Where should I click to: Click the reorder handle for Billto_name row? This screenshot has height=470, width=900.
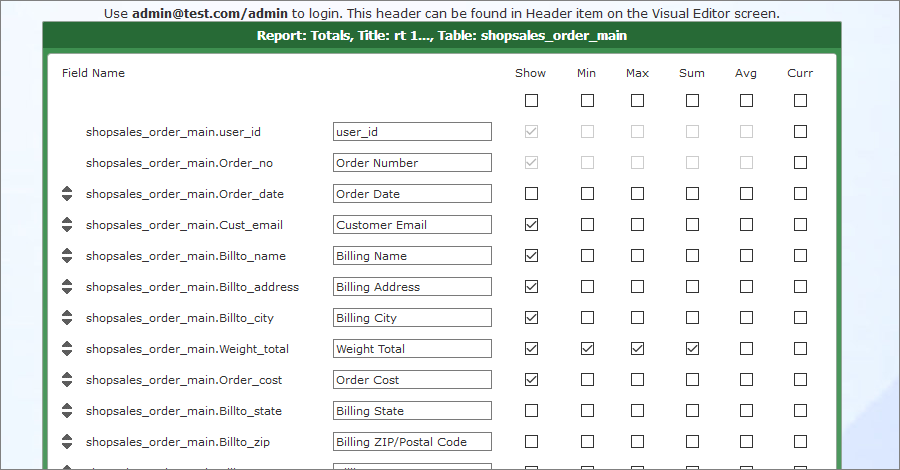coord(67,256)
